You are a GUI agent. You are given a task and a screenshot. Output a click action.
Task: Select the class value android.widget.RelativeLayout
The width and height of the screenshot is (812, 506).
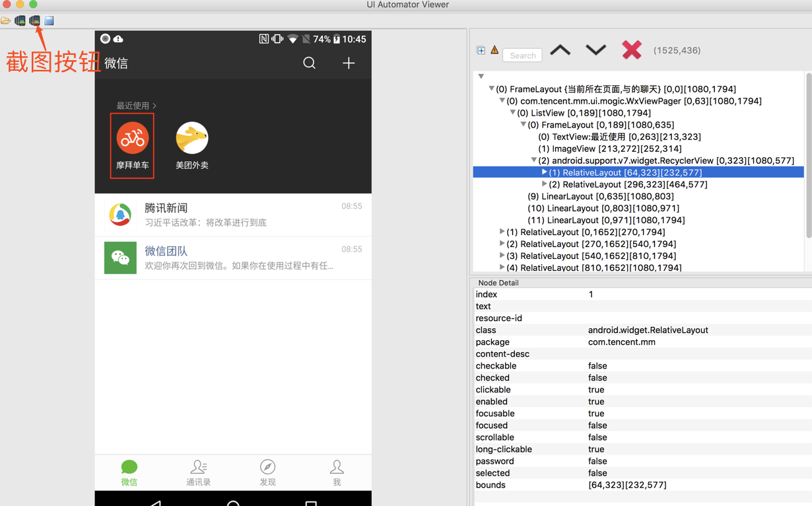[648, 330]
